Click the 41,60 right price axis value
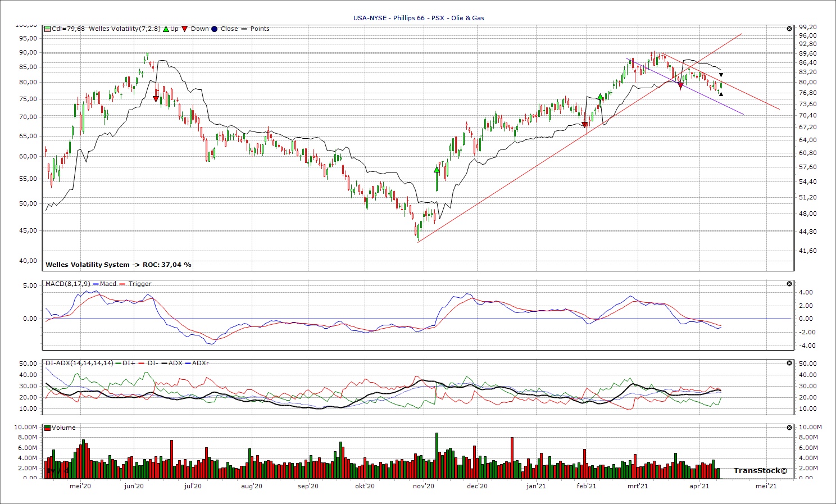The width and height of the screenshot is (836, 504). coord(807,251)
